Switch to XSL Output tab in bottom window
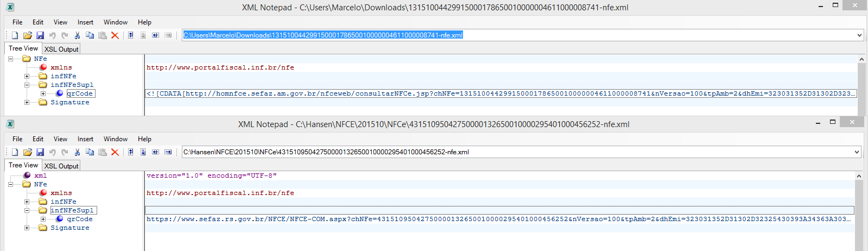 (x=61, y=166)
